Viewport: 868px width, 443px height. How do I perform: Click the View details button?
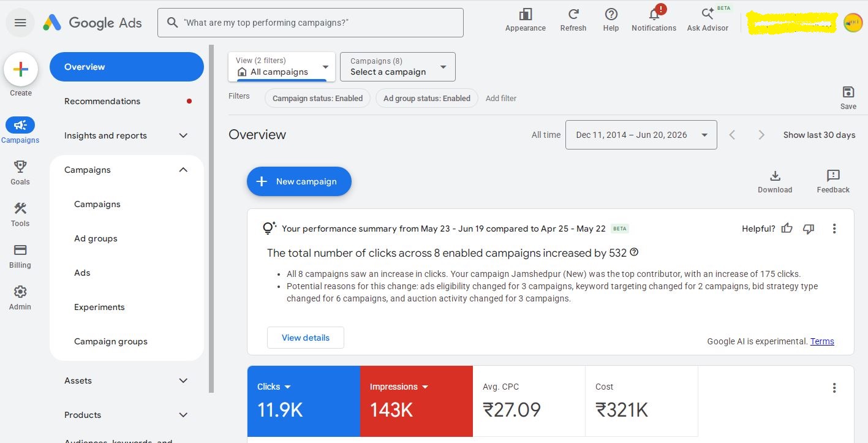306,338
